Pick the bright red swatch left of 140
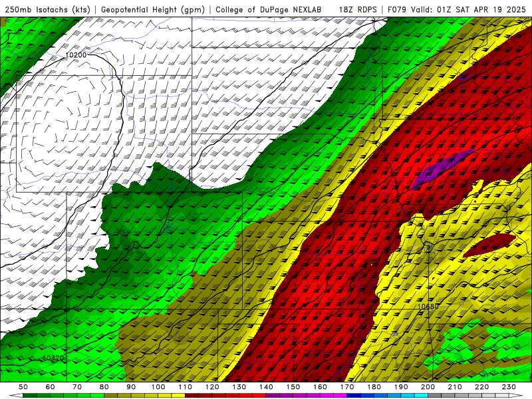532x399 pixels. (259, 395)
